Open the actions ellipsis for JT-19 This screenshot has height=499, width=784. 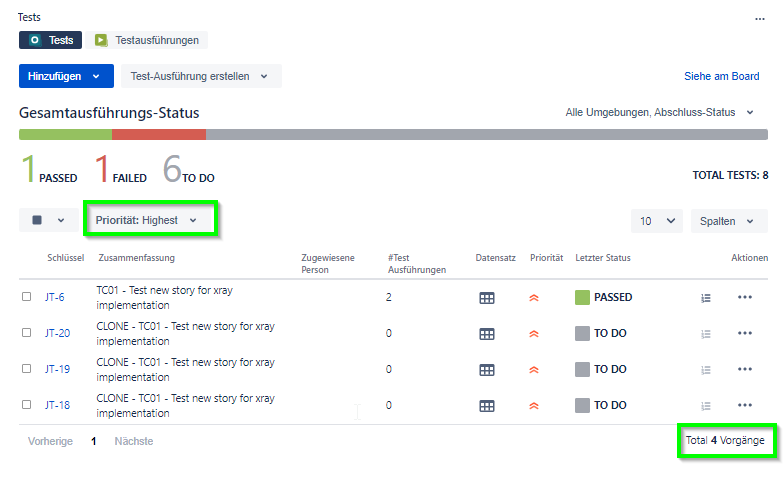point(744,369)
